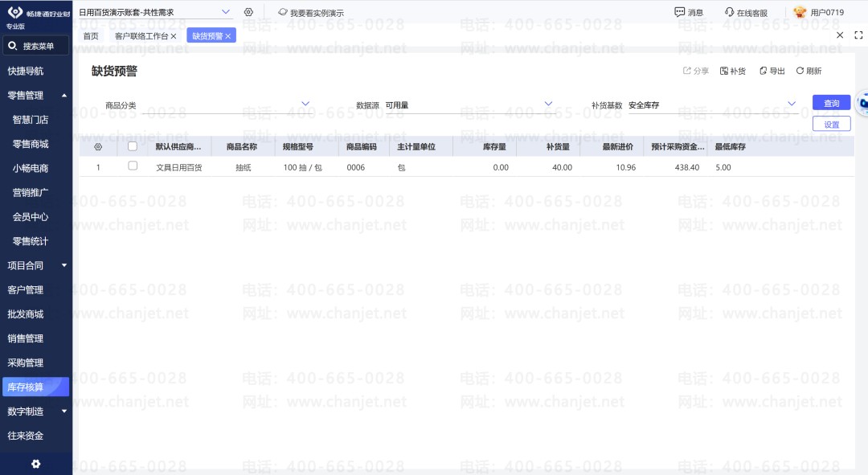
Task: Click the 抽纸 product name cell
Action: coord(244,167)
